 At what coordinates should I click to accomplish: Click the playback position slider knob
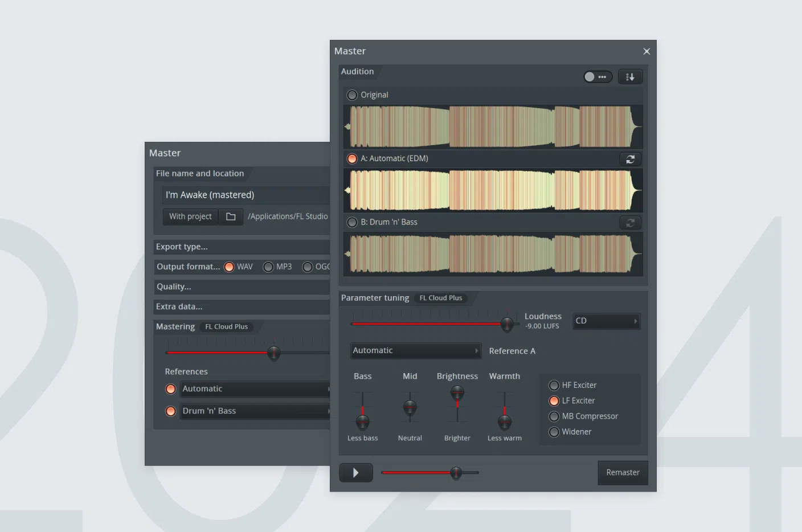click(x=456, y=473)
